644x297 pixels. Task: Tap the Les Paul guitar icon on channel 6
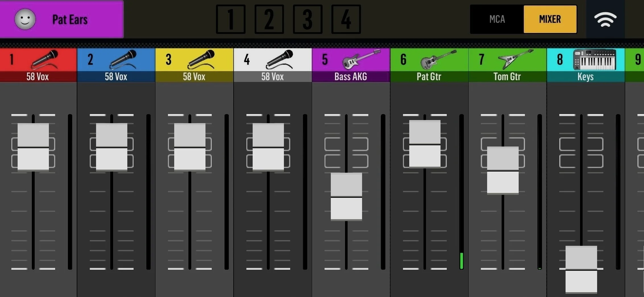click(439, 59)
